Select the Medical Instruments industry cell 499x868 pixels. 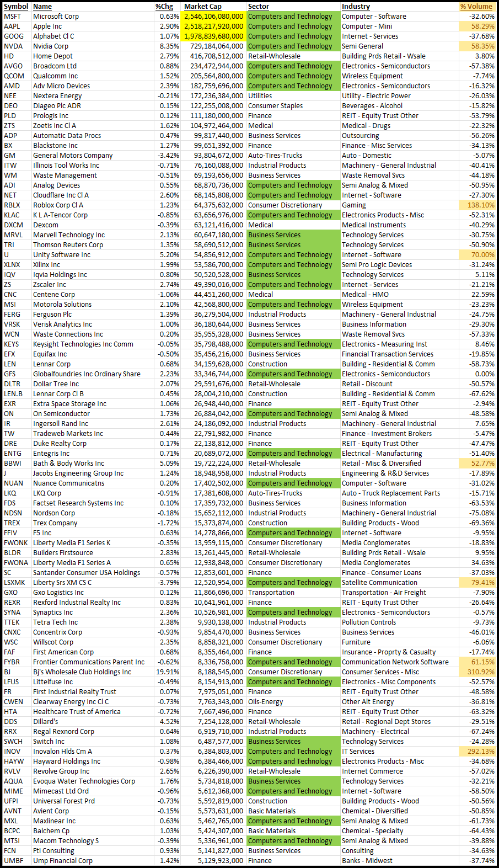(x=374, y=225)
